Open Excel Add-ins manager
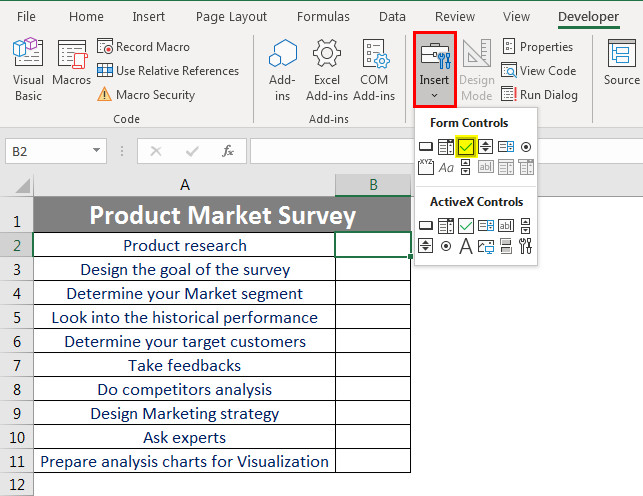Screen dimensions: 643x496 tap(327, 70)
